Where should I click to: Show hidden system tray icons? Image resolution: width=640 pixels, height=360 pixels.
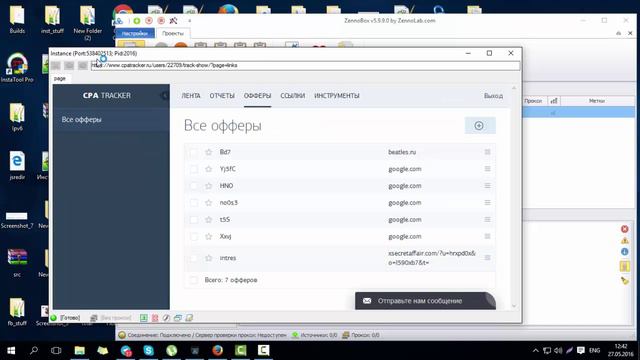[536, 351]
